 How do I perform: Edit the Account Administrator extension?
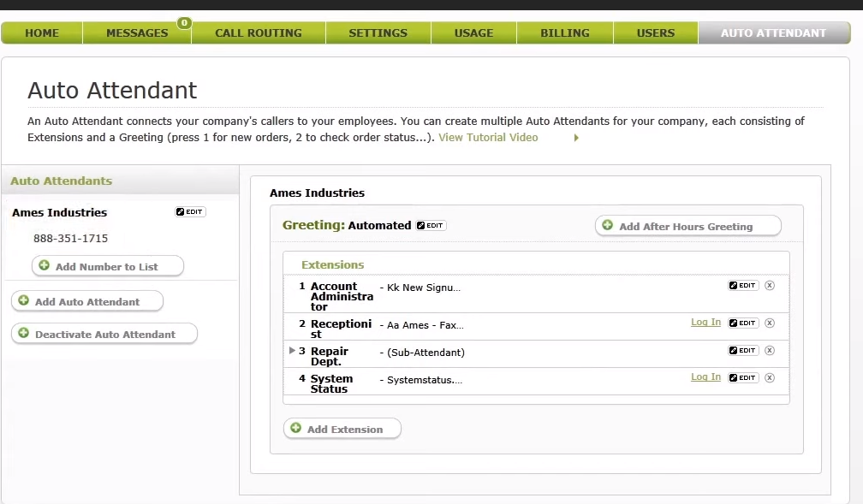[743, 285]
